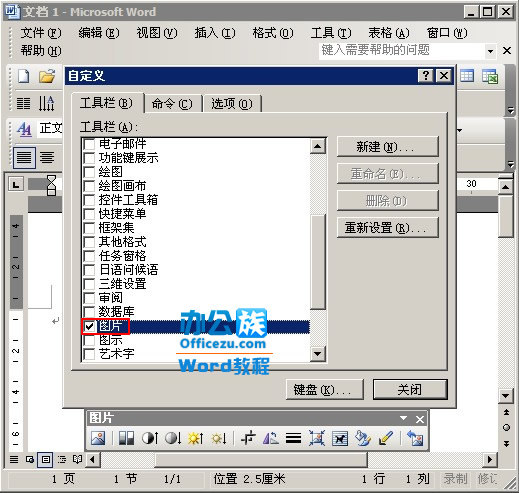The width and height of the screenshot is (519, 493).
Task: Decrease picture contrast
Action: click(173, 438)
